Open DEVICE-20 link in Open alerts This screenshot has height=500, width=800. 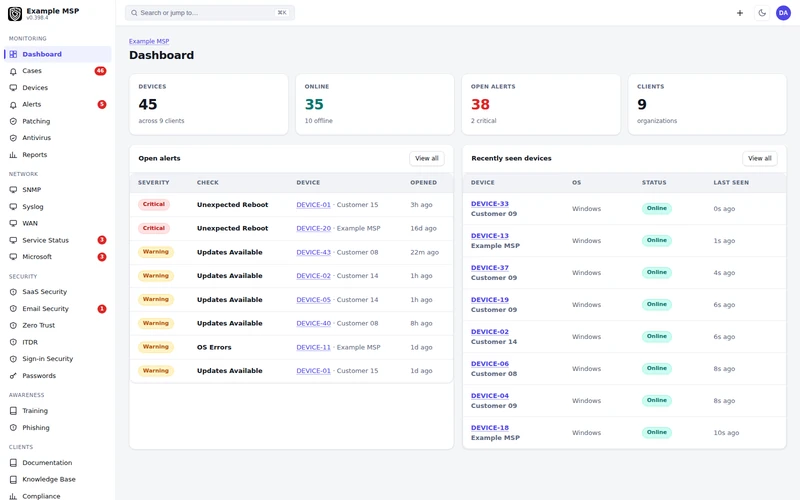pos(313,229)
